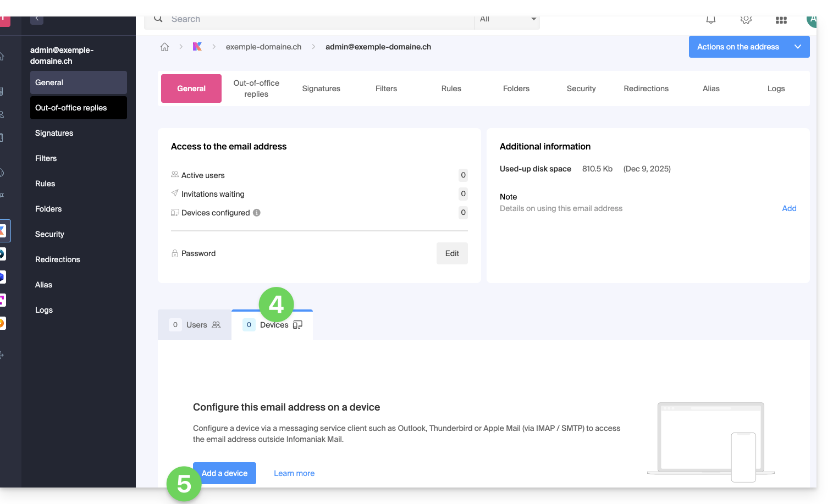
Task: Open the apps grid icon
Action: [x=781, y=20]
